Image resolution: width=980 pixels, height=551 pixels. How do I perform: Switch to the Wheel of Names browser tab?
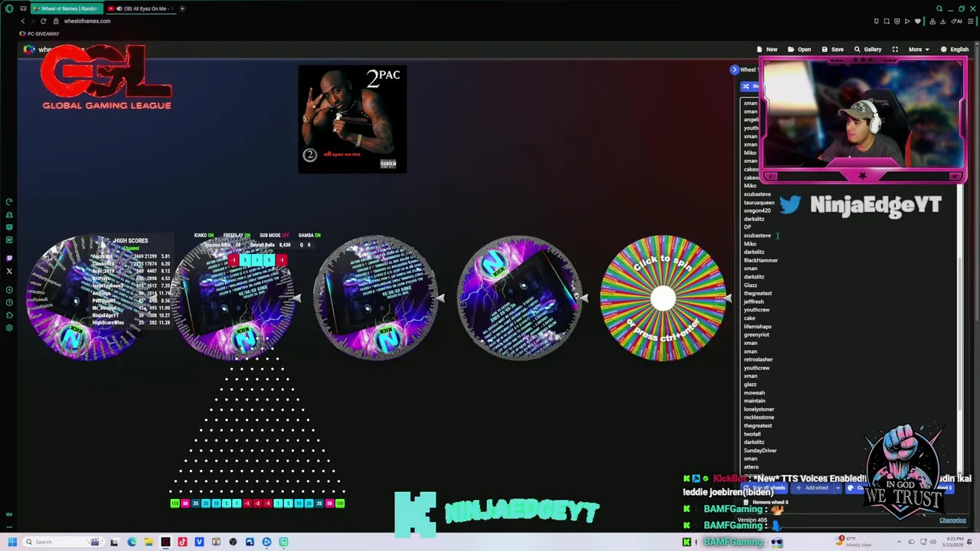pyautogui.click(x=65, y=8)
